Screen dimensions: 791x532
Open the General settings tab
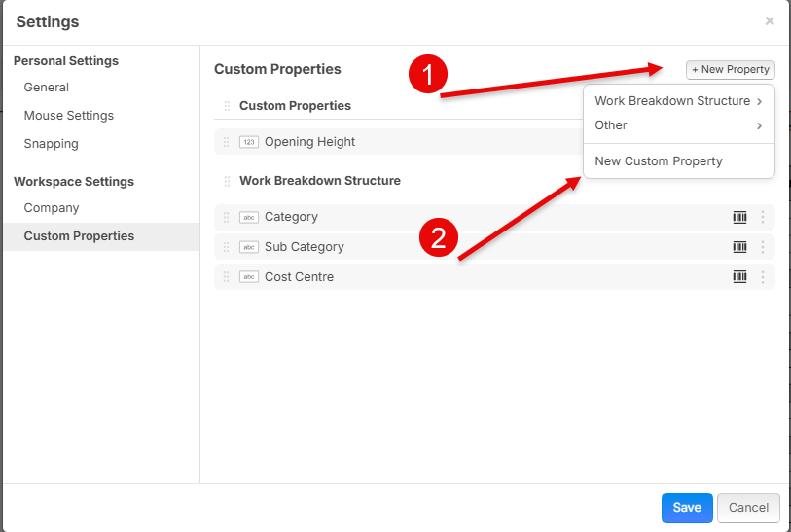point(47,88)
